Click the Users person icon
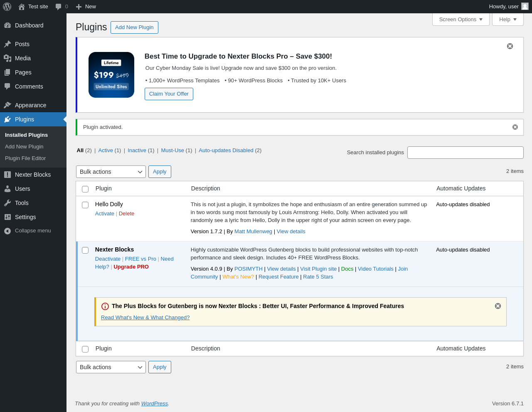Viewport: 532px width, 412px height. pos(7,189)
